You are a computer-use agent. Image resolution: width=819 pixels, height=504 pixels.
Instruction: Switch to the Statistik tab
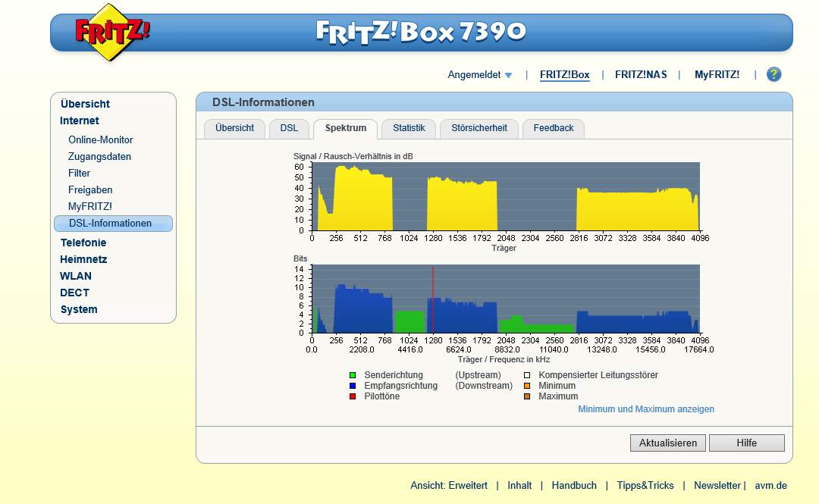409,129
